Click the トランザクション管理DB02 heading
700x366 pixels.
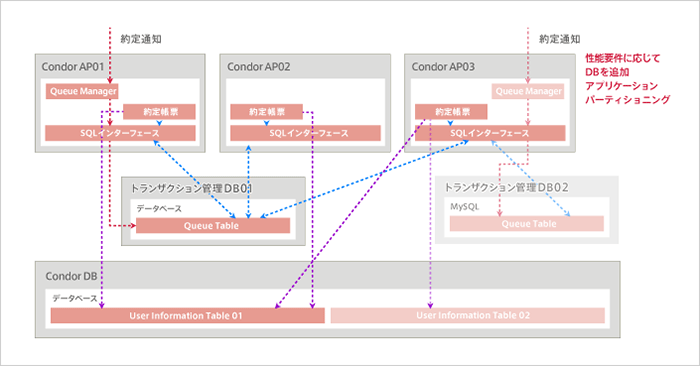506,187
